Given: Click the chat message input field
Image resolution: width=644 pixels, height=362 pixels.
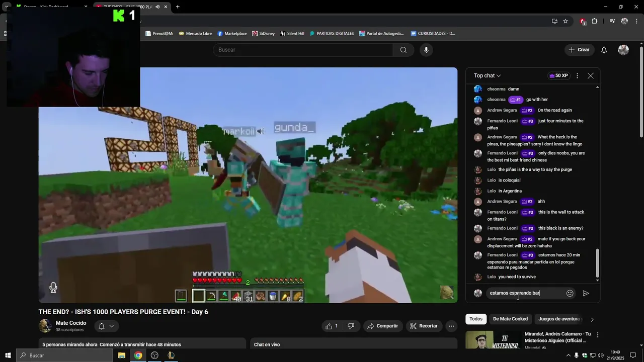Looking at the screenshot, I should tap(525, 293).
